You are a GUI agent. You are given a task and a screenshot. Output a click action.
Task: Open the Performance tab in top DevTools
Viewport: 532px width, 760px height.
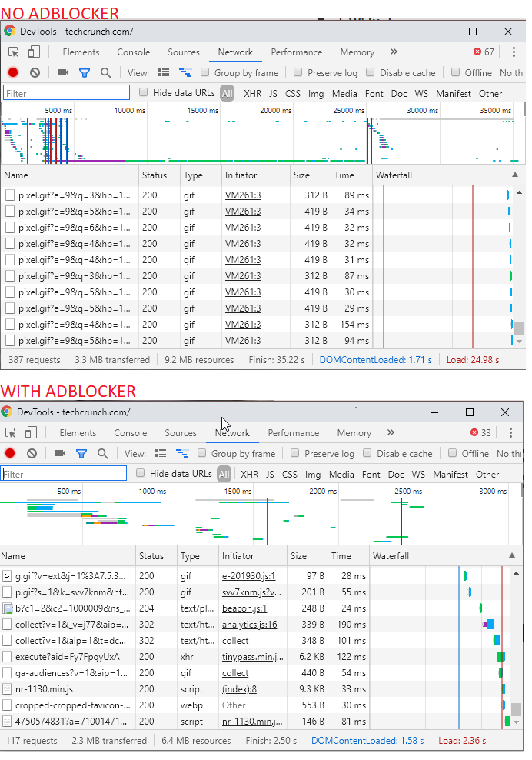point(297,52)
